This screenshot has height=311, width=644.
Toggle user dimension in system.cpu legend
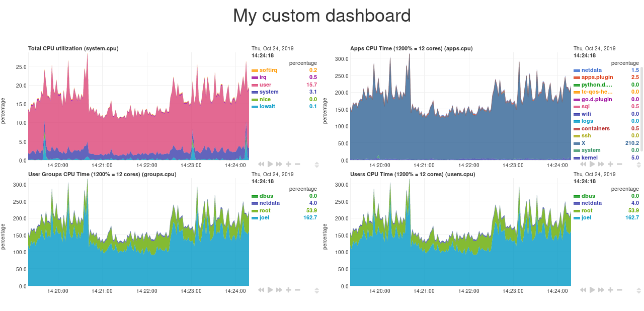tap(266, 85)
